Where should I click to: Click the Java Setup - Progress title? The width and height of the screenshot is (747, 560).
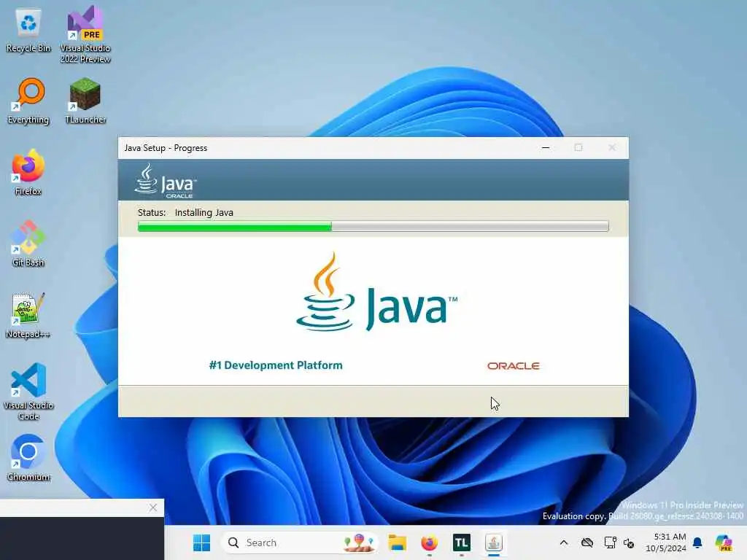[166, 148]
